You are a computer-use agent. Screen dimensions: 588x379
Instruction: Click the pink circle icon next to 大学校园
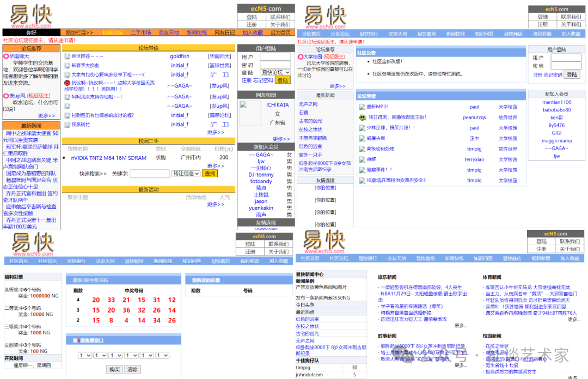click(x=301, y=57)
